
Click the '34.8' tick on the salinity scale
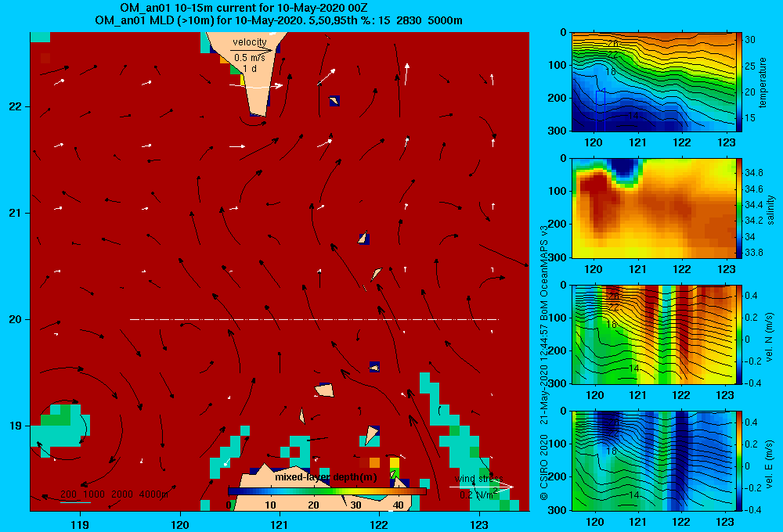[x=753, y=173]
